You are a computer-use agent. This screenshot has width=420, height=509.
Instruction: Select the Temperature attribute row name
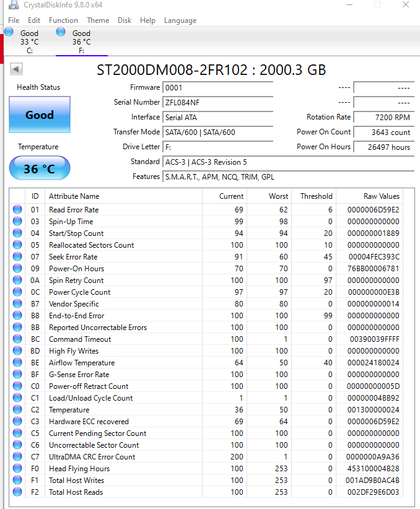[69, 410]
